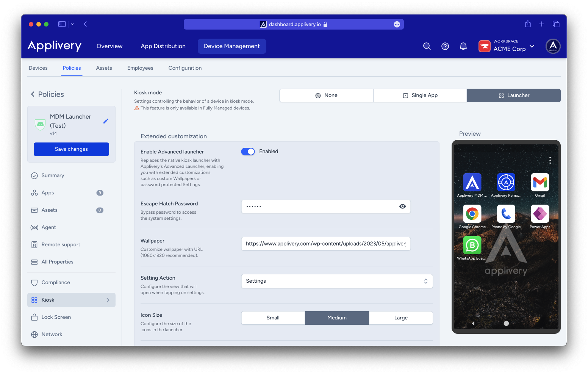Image resolution: width=588 pixels, height=374 pixels.
Task: Edit policy name with pencil icon
Action: coord(106,121)
